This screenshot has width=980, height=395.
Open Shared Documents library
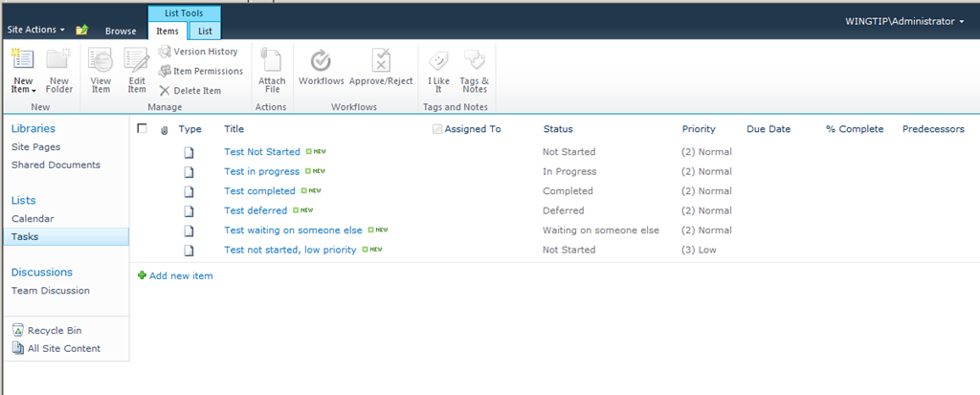[56, 165]
